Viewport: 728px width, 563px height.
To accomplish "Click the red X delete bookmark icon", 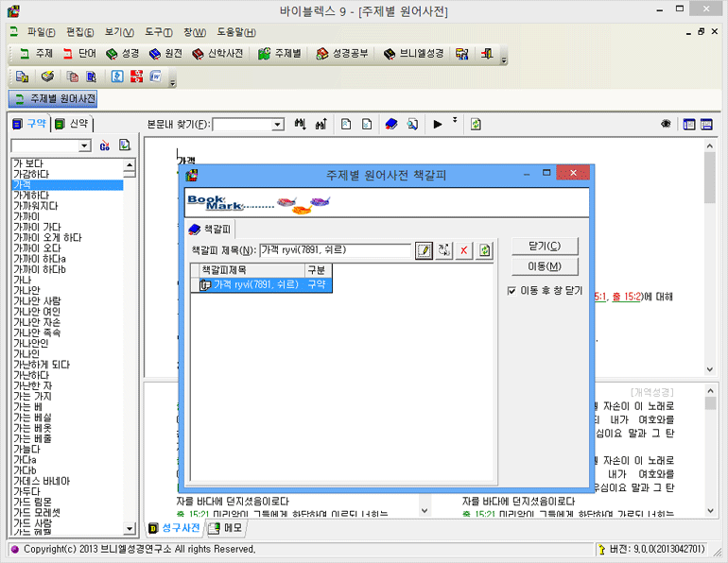I will (463, 250).
